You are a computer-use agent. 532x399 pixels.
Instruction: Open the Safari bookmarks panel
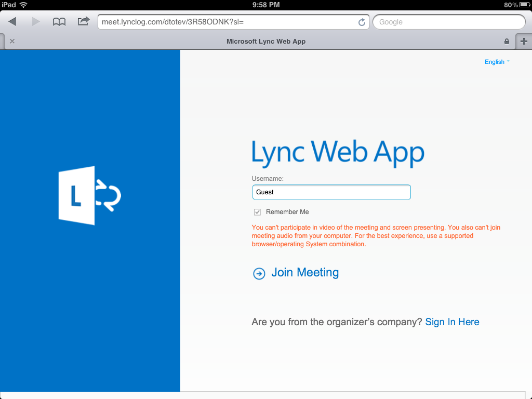point(59,22)
